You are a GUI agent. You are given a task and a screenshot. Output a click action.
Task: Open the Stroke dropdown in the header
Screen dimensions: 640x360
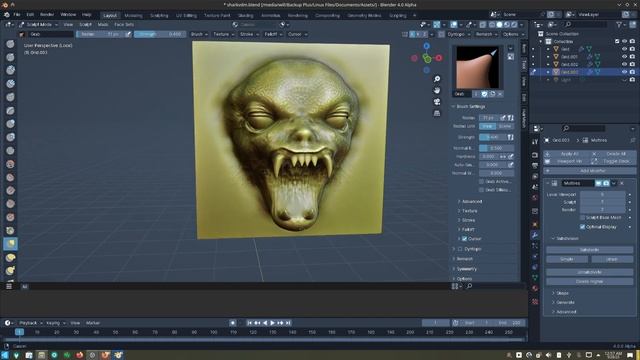pyautogui.click(x=249, y=34)
